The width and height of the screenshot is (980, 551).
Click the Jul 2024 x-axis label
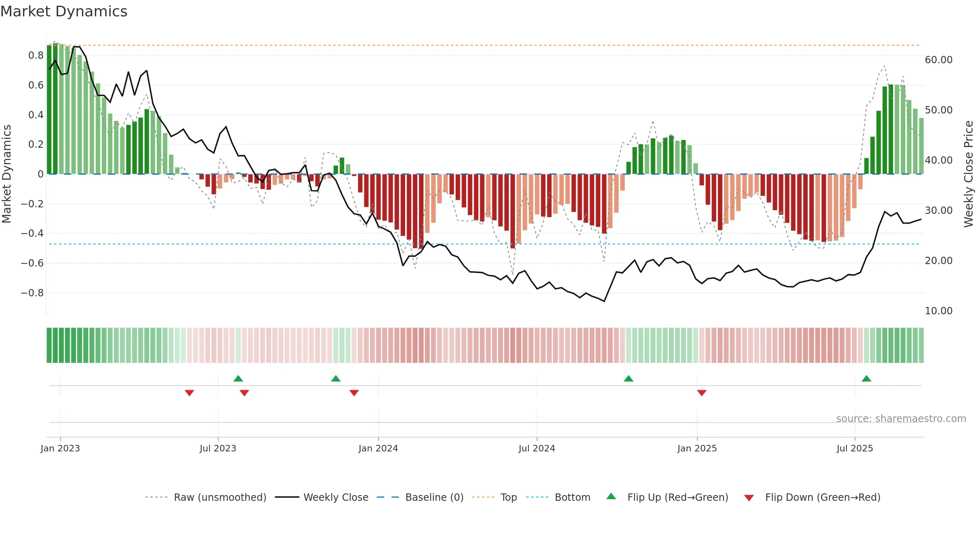[x=537, y=448]
